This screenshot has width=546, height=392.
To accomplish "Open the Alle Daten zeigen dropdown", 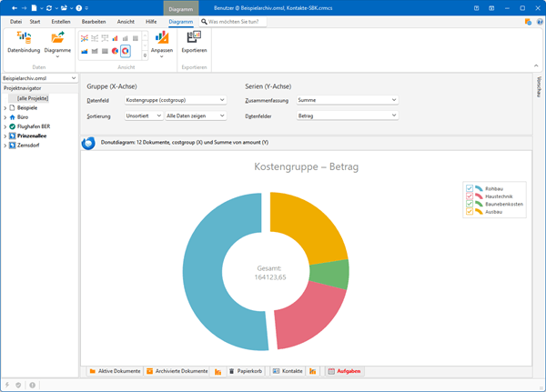I will 196,116.
